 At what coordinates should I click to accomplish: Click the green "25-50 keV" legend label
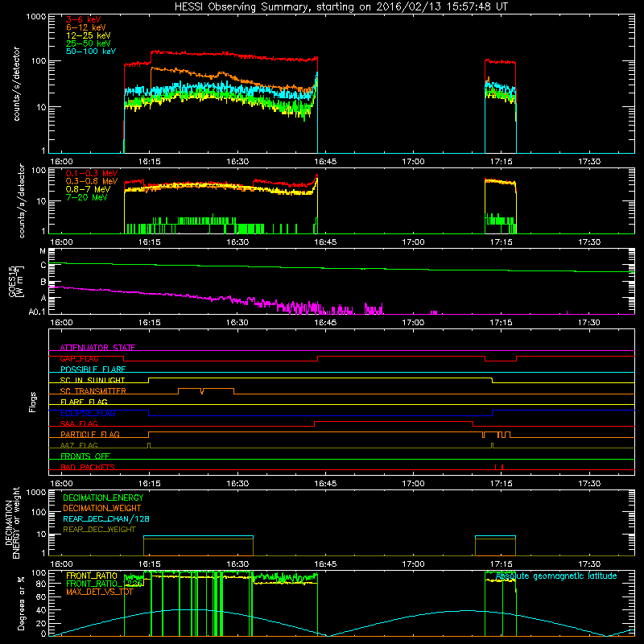[89, 43]
